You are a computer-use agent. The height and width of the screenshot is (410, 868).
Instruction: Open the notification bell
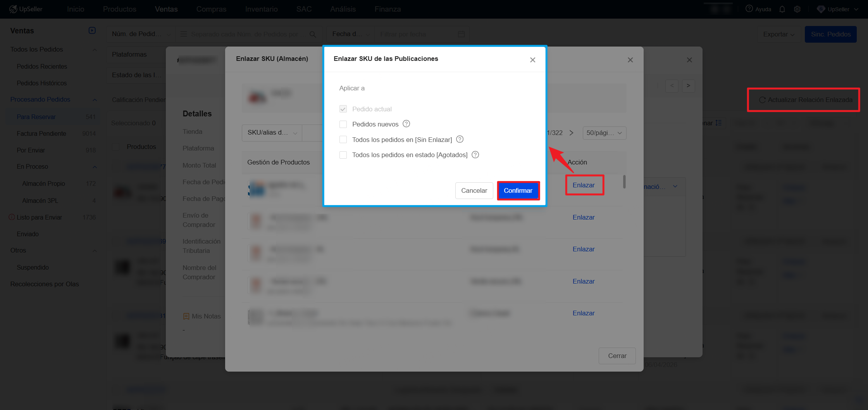[782, 9]
